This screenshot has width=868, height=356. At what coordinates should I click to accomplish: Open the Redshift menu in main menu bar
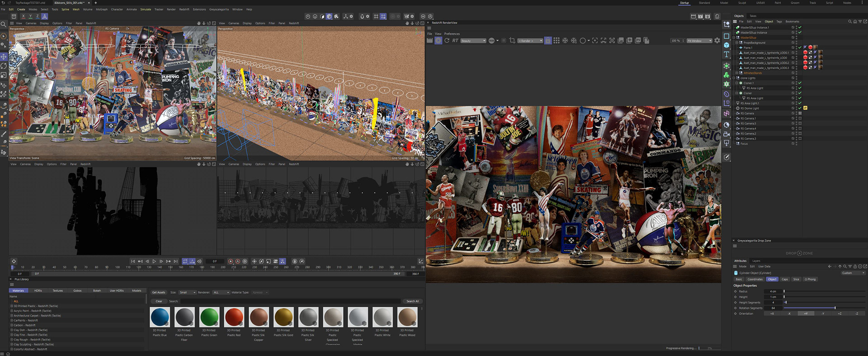click(x=184, y=9)
